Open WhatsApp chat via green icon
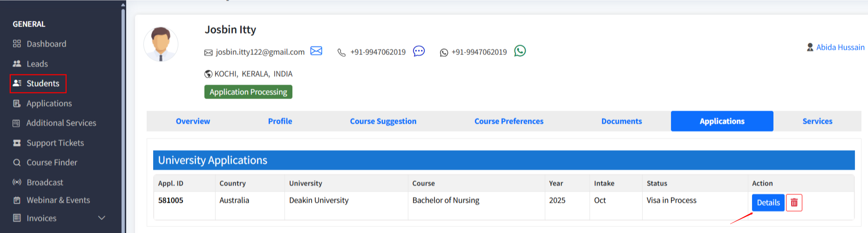The image size is (868, 233). (520, 51)
